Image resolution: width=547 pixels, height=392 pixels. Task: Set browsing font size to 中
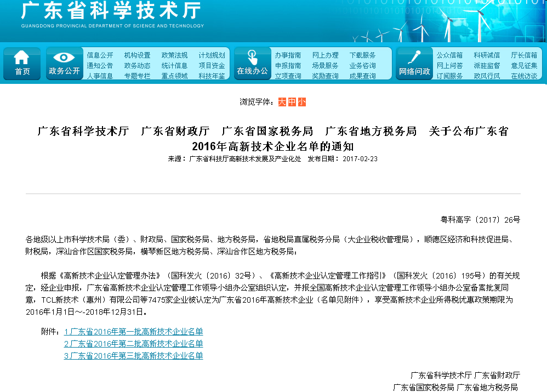click(x=292, y=102)
